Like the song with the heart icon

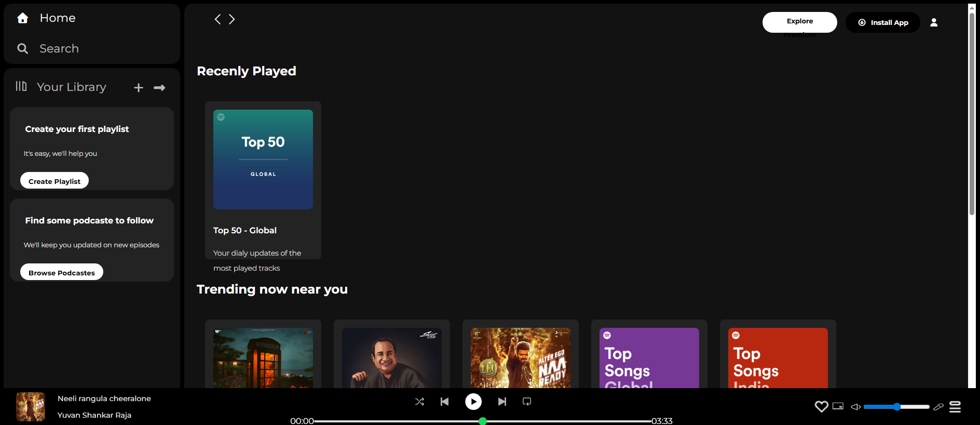821,406
